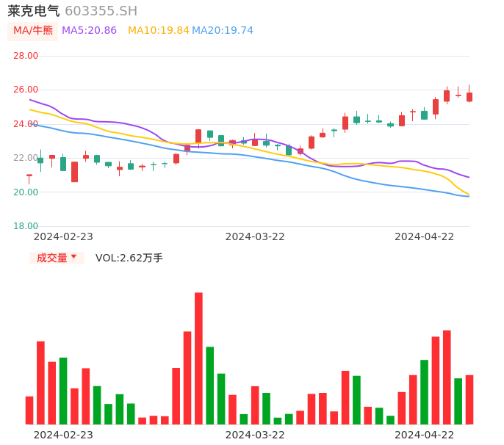The image size is (504, 445).
Task: Click the VOL:2.62万手 volume label
Action: [129, 258]
